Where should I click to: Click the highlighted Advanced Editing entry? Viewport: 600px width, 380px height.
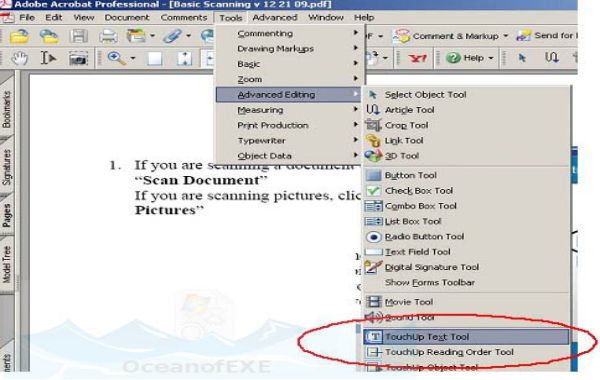pos(289,95)
